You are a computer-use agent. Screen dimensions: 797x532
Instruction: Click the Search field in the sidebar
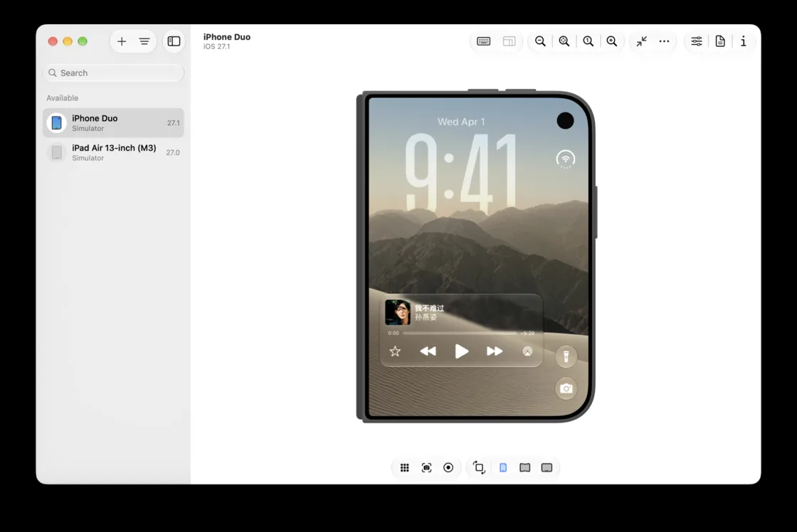(x=113, y=73)
